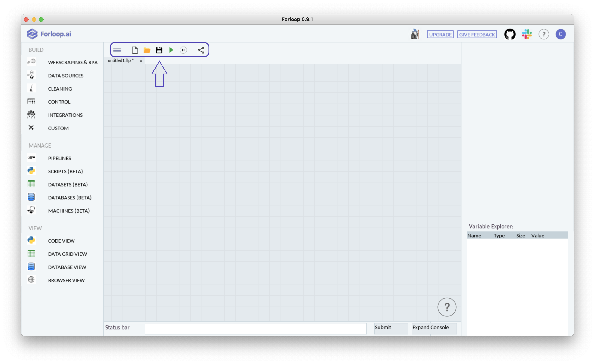Click the Code View Python icon
Viewport: 595px width, 364px height.
click(x=31, y=240)
